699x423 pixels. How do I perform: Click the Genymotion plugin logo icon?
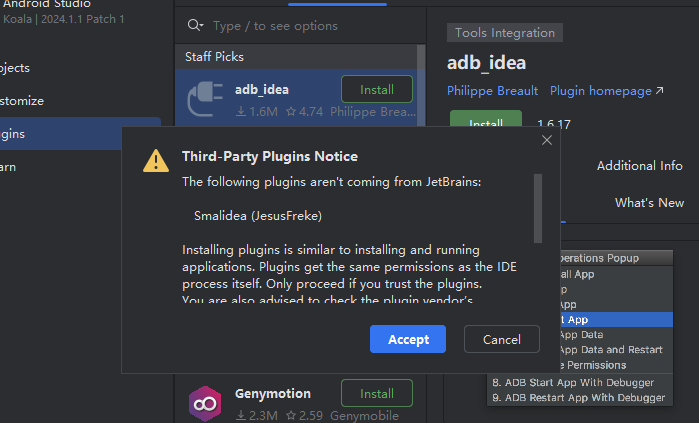(205, 403)
